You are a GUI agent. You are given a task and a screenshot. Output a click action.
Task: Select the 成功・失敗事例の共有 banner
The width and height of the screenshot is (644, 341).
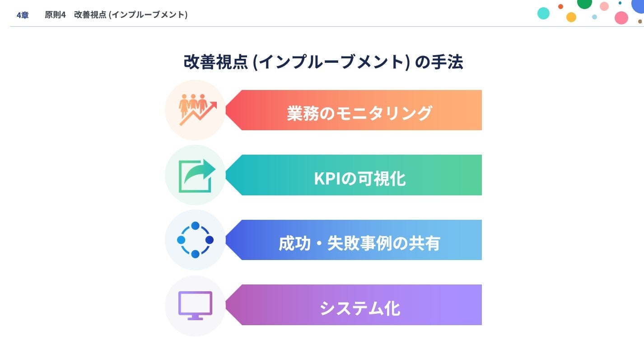click(x=359, y=243)
